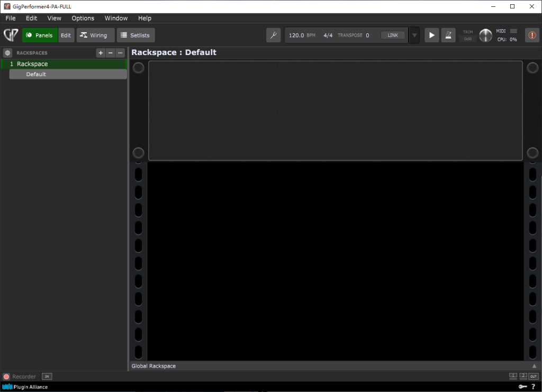Open the Options menu
This screenshot has width=542, height=392.
[83, 19]
